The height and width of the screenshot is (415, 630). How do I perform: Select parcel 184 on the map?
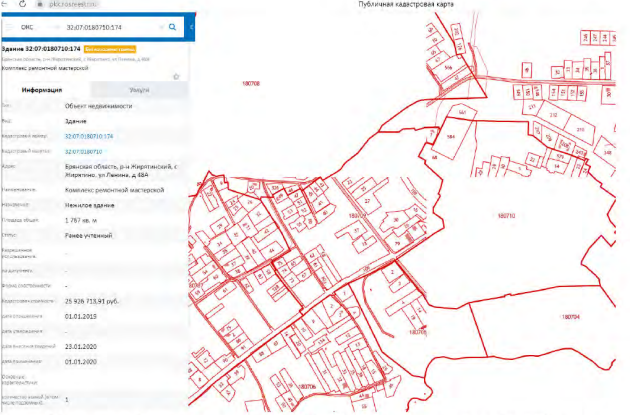coord(450,137)
